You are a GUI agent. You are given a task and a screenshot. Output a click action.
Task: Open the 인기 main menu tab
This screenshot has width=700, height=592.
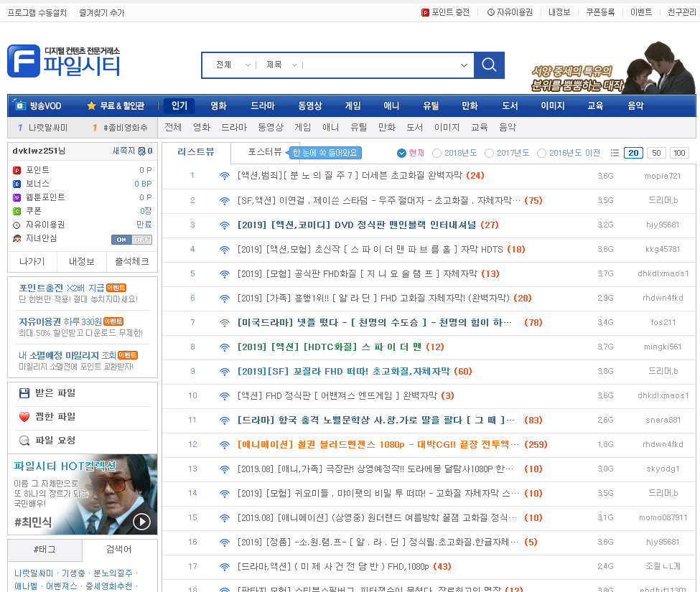click(x=179, y=105)
